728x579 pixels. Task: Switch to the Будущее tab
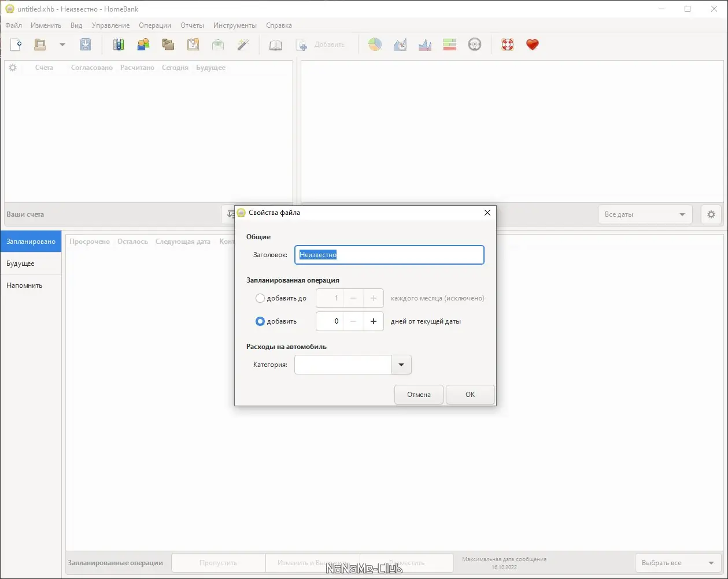pos(31,263)
